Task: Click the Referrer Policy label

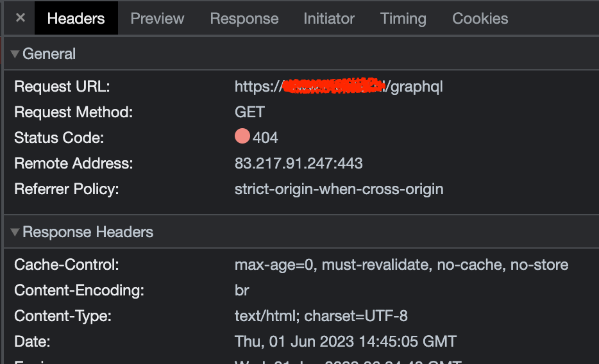Action: (67, 189)
